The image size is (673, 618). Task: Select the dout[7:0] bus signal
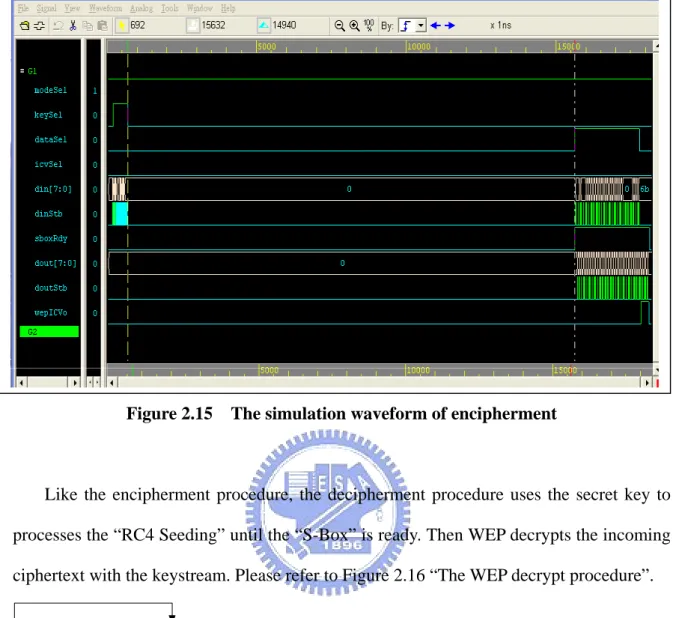tap(55, 264)
